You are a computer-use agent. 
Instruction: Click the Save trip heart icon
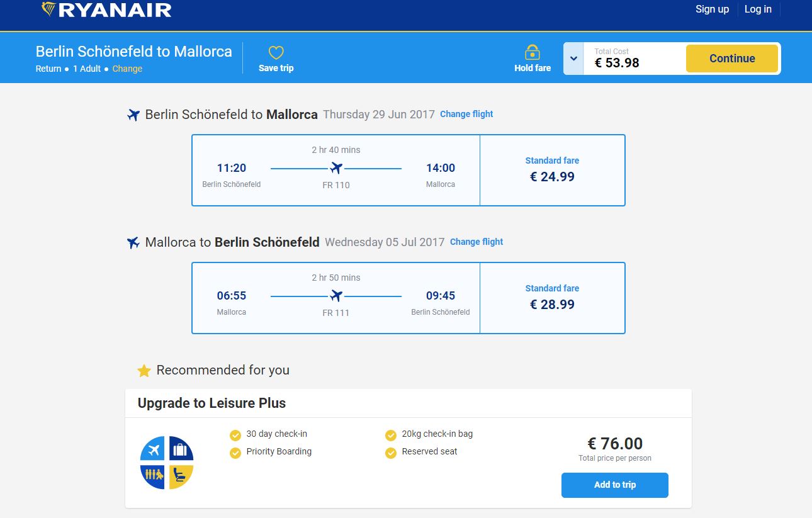coord(276,52)
